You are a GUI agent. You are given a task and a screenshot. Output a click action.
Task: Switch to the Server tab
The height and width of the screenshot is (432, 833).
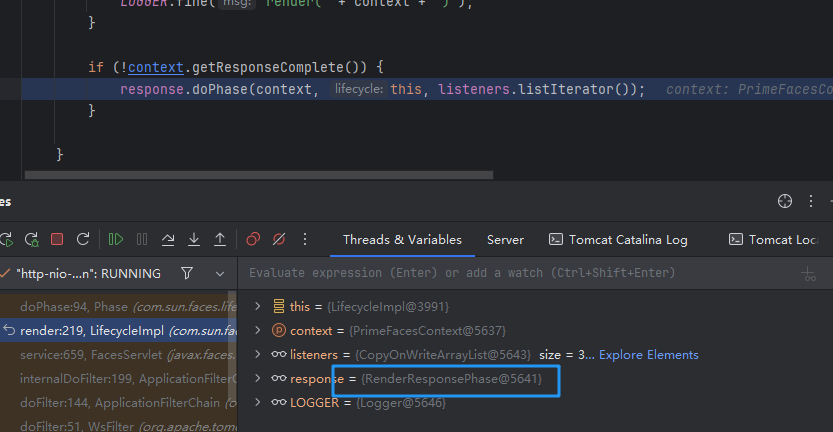point(505,240)
